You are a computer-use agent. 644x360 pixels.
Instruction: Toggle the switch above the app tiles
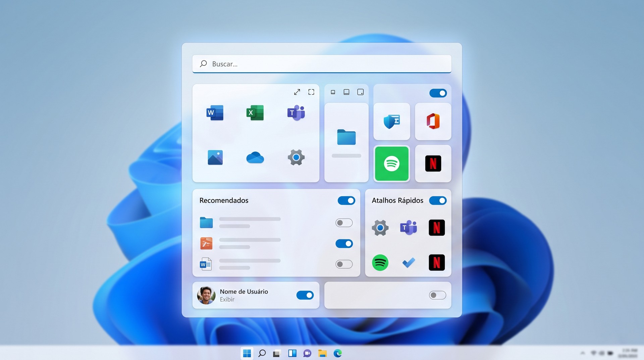tap(438, 93)
